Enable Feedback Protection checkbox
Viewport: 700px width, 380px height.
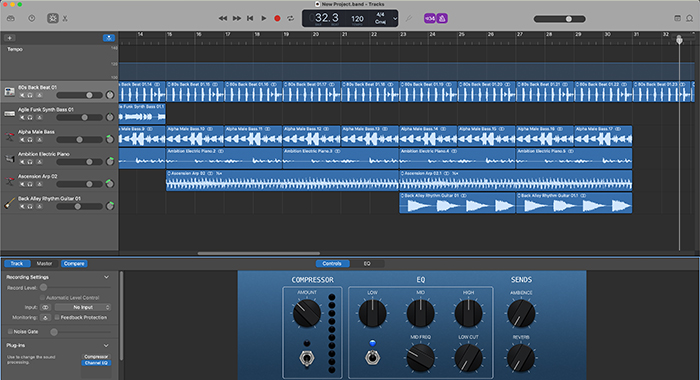pos(57,317)
